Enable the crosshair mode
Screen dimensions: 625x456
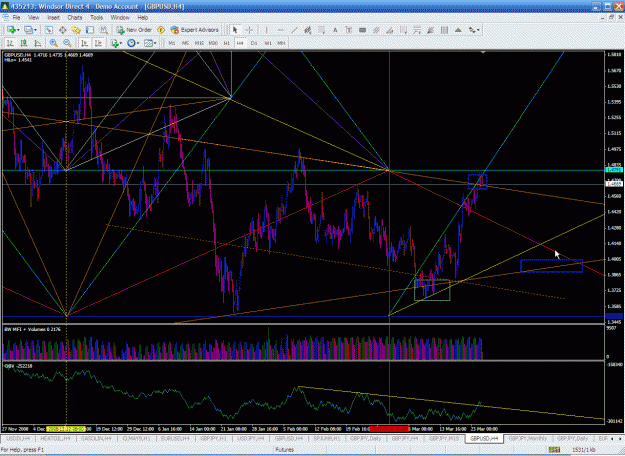coord(249,30)
